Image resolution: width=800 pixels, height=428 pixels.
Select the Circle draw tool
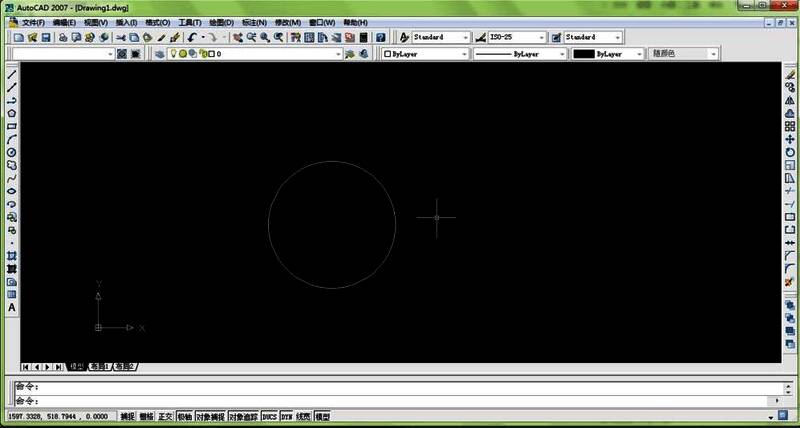tap(12, 152)
